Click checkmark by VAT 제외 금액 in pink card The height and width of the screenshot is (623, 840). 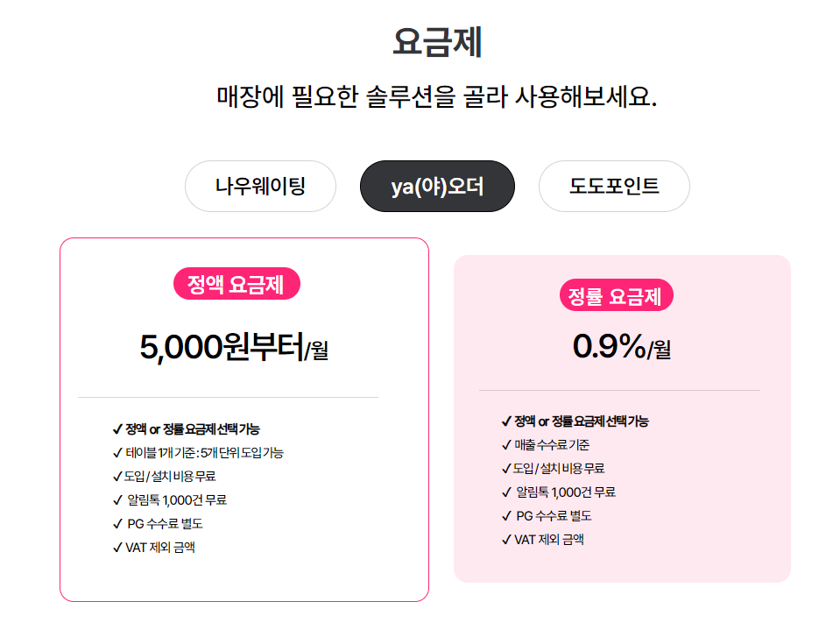[x=507, y=540]
